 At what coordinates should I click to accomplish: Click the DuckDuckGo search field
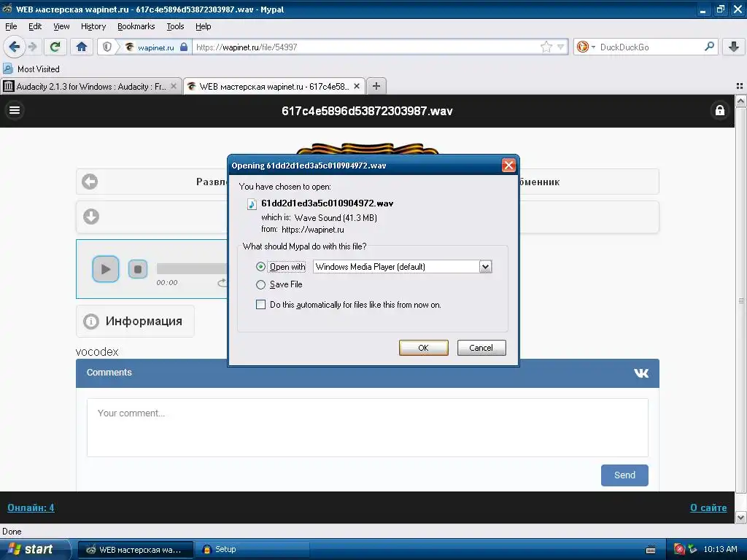pos(650,47)
